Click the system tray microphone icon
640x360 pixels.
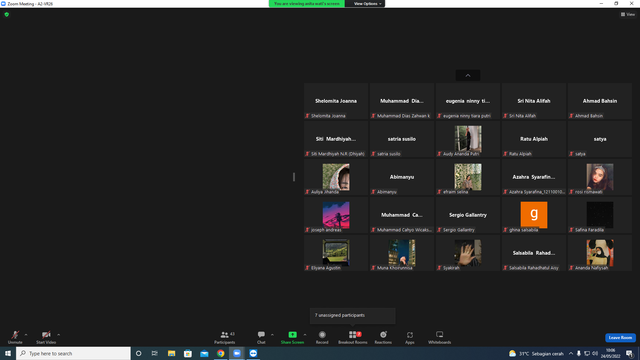579,353
